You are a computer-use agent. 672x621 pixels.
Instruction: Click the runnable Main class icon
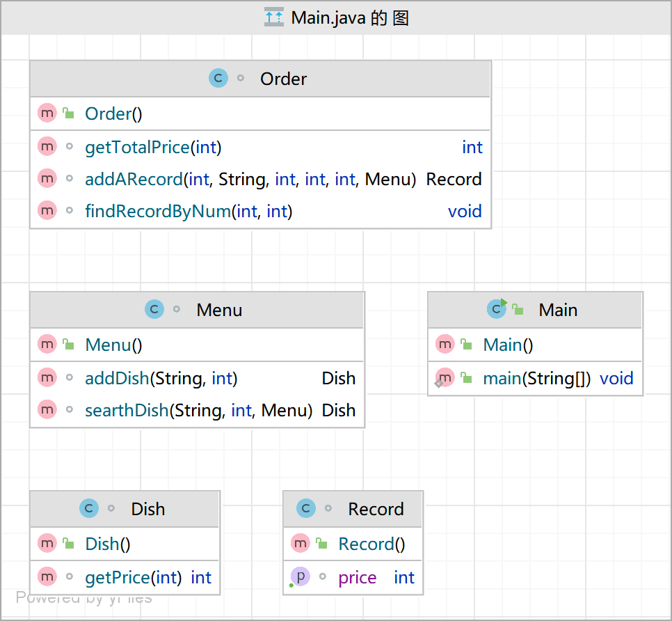(x=497, y=309)
